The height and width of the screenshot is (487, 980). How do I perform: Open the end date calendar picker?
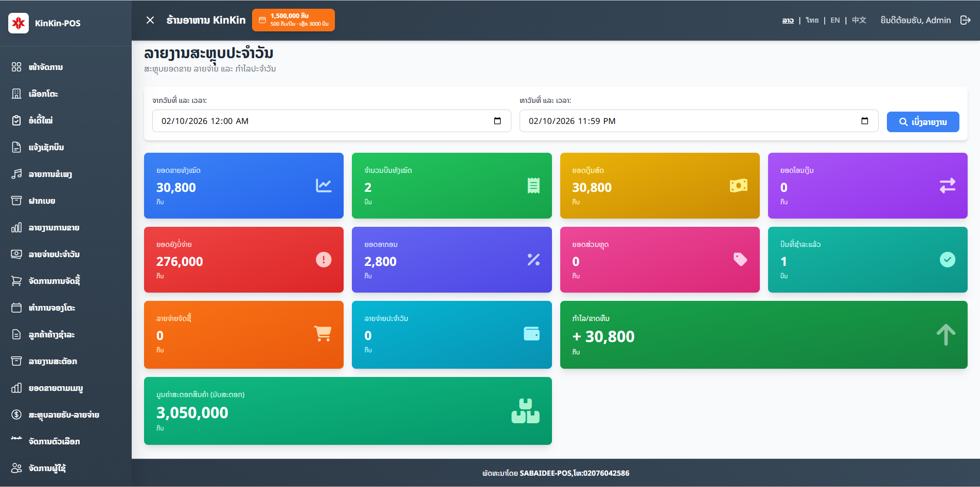tap(865, 121)
